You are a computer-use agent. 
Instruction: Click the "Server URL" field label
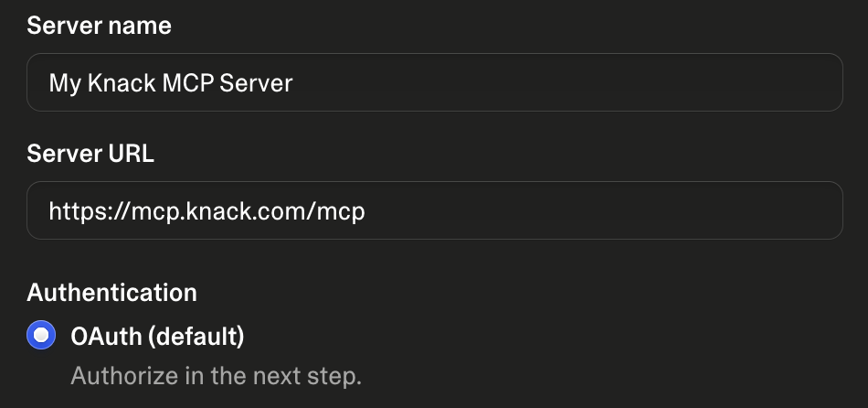click(x=90, y=154)
